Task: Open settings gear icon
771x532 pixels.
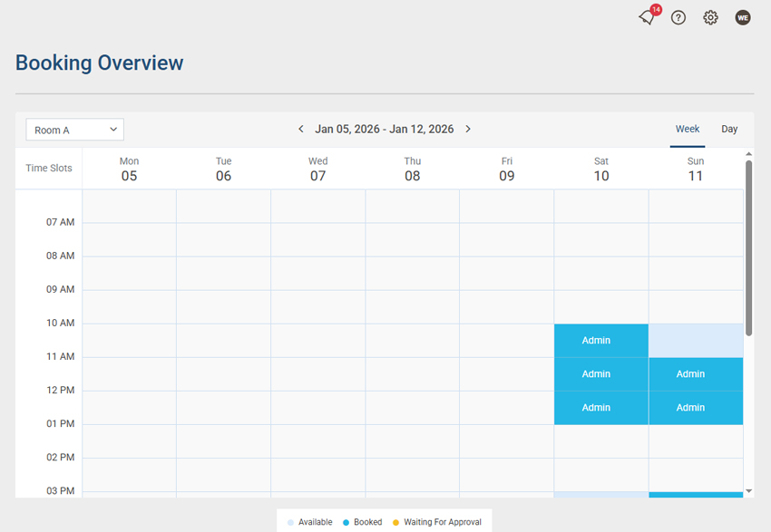Action: 710,17
